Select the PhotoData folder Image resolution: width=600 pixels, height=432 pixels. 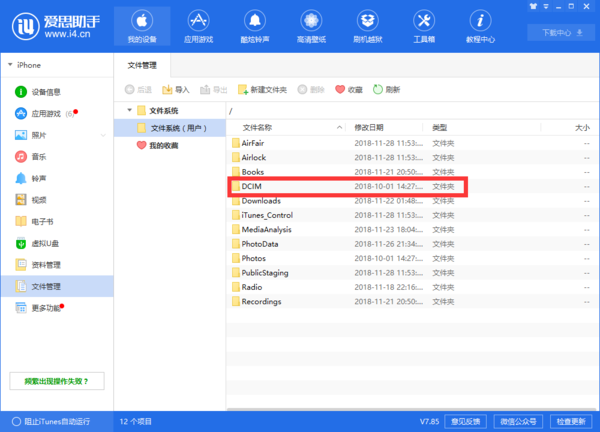pyautogui.click(x=412, y=244)
